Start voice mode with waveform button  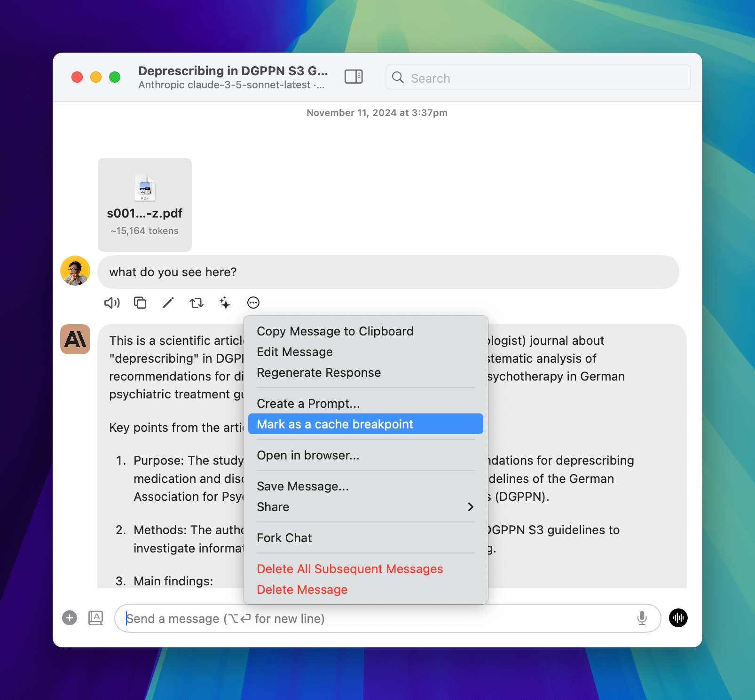678,618
